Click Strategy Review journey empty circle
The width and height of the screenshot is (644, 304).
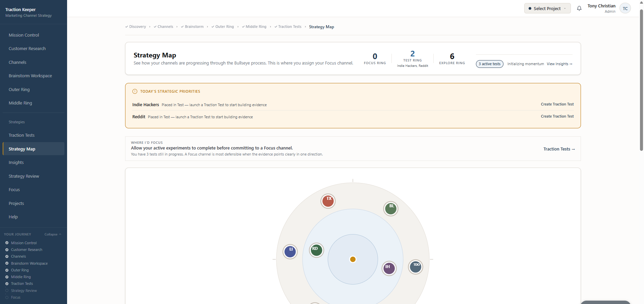7,291
